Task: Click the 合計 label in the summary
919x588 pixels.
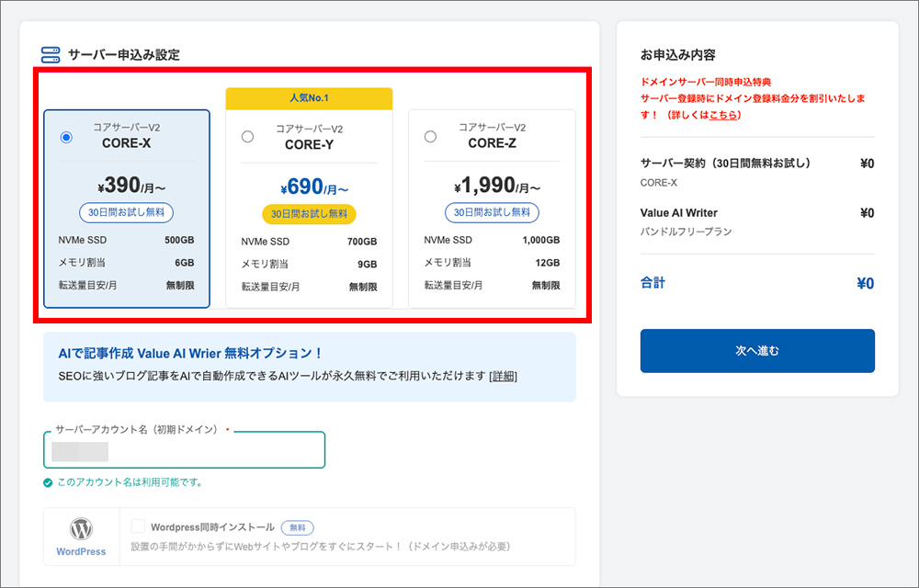Action: pos(652,283)
